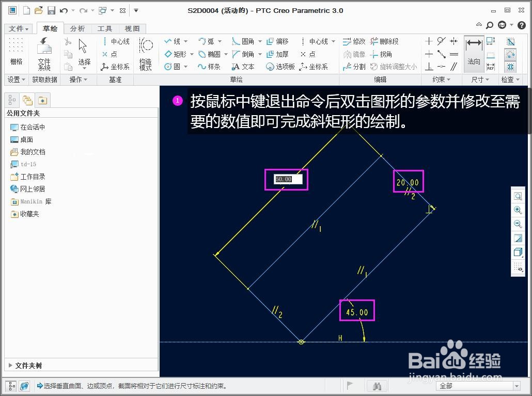
Task: Switch to the 视图 tab
Action: click(132, 28)
